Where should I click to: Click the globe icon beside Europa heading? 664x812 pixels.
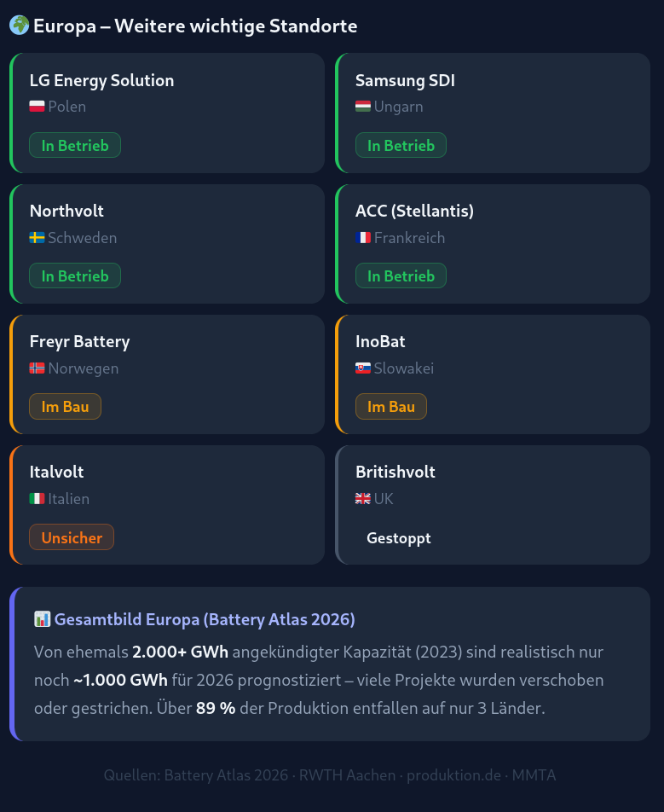tap(19, 26)
